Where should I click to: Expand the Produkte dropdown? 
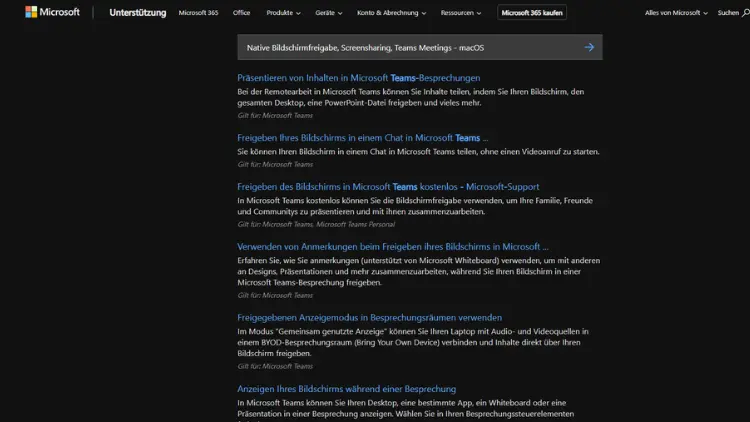(283, 13)
